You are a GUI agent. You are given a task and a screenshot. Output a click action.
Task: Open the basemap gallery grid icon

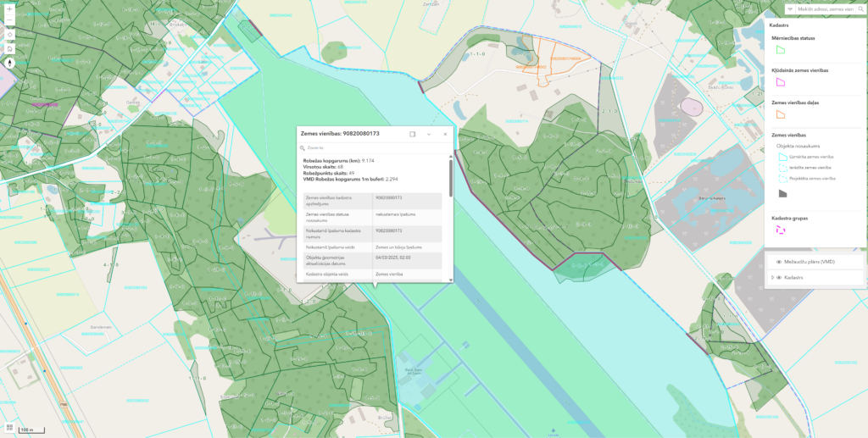point(8,429)
